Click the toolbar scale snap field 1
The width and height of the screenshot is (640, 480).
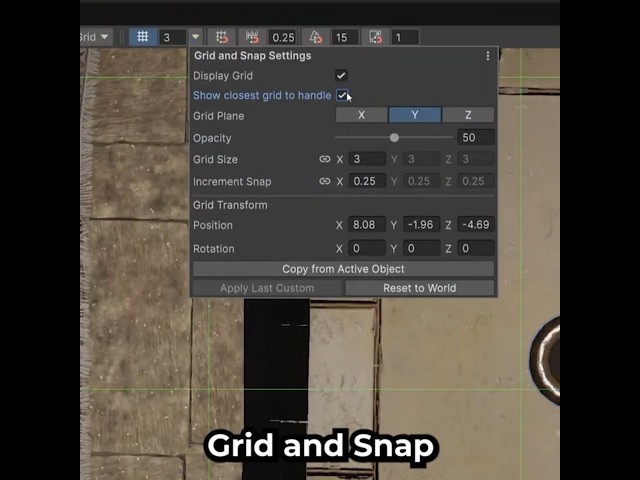(x=404, y=38)
